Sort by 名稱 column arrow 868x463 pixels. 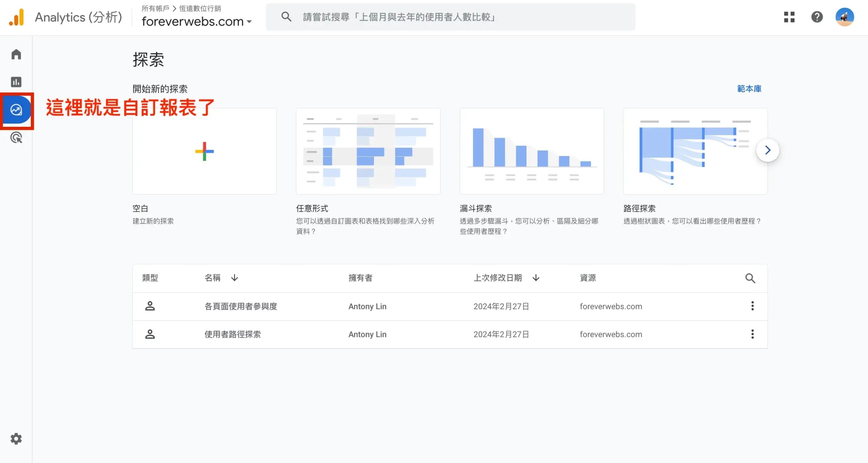pyautogui.click(x=234, y=278)
